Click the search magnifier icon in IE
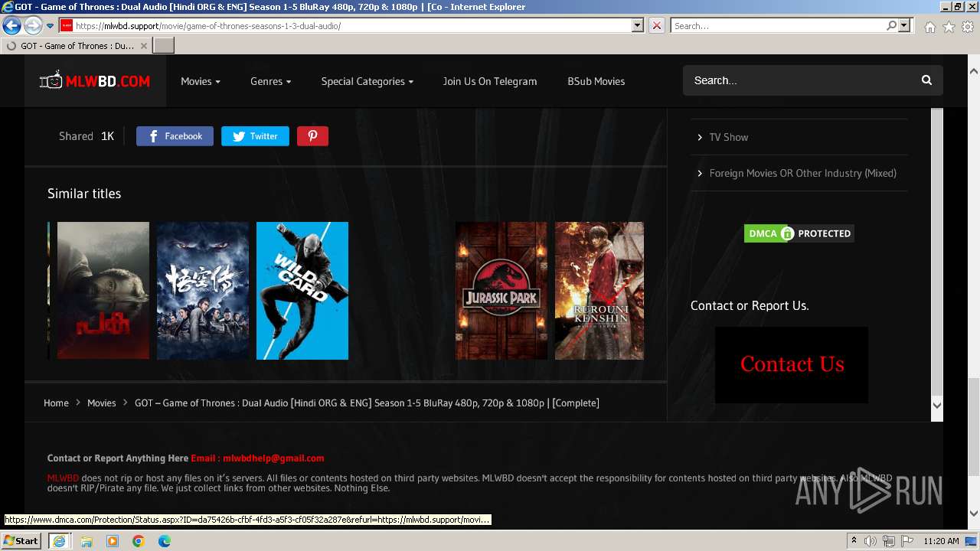980x551 pixels. pos(891,26)
